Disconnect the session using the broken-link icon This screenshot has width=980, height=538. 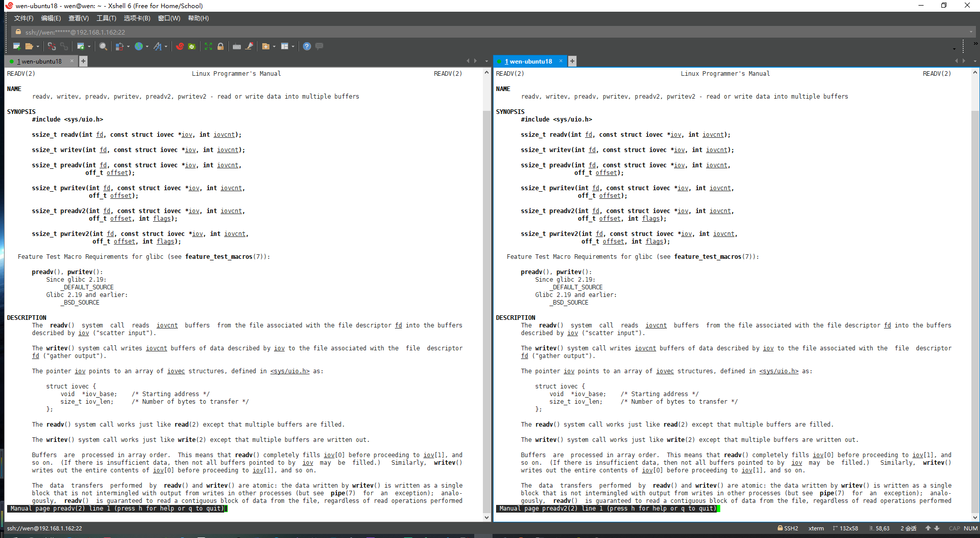tap(52, 46)
